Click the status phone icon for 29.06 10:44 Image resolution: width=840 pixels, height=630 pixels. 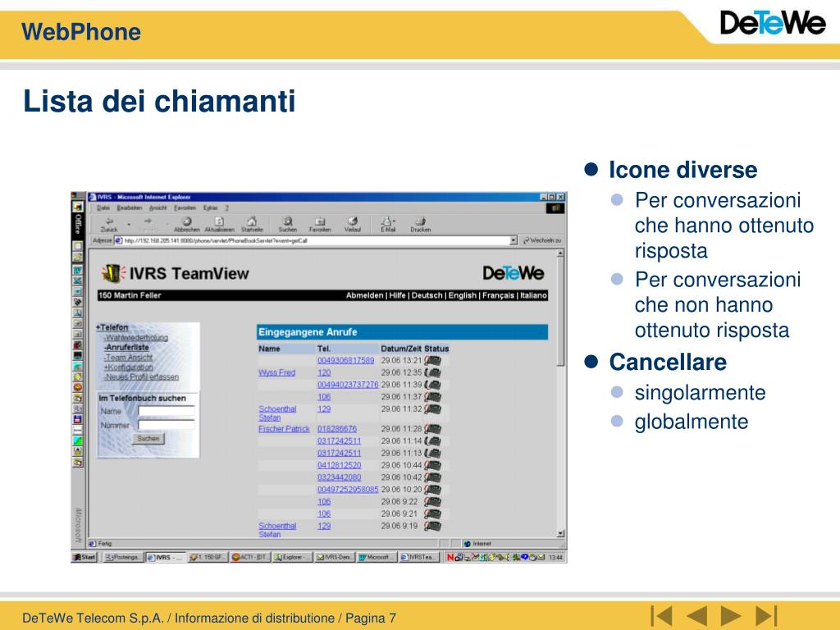433,465
